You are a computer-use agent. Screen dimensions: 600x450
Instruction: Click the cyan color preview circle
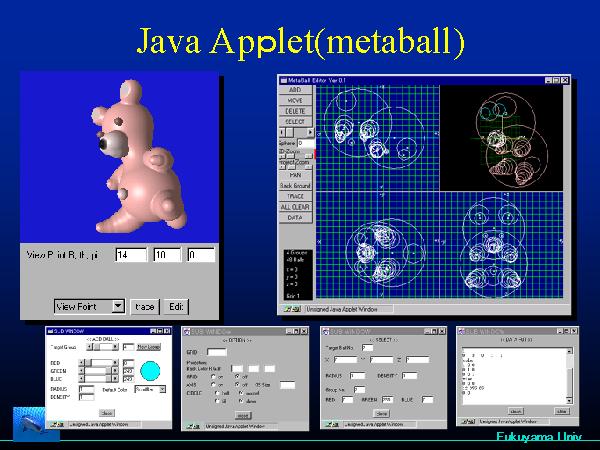[x=150, y=368]
